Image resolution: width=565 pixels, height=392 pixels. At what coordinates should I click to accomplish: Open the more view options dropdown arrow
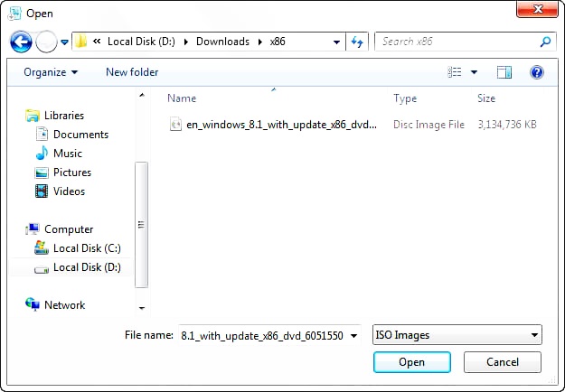[x=474, y=72]
